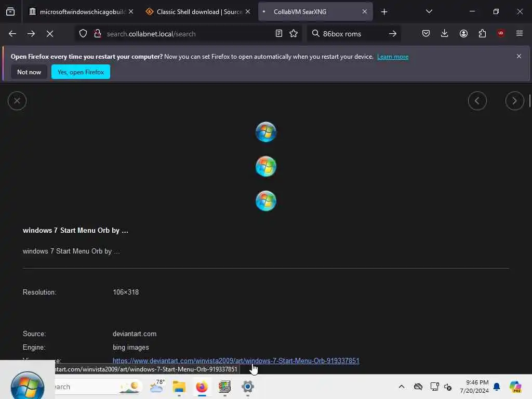Go forward to next page
Viewport: 532px width, 399px height.
pyautogui.click(x=31, y=34)
